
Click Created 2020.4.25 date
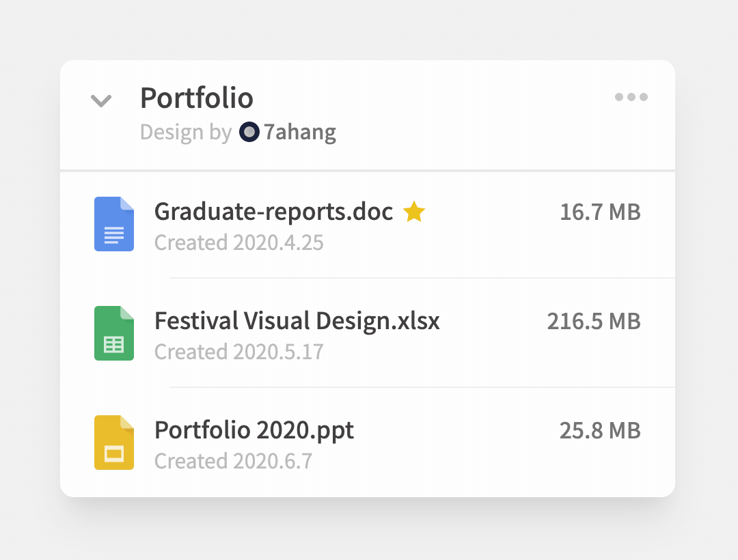coord(239,242)
